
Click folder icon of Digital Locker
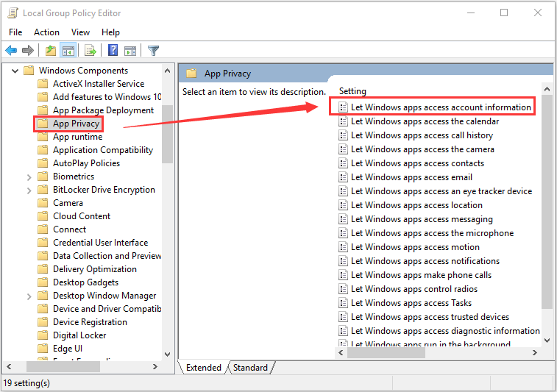(43, 335)
